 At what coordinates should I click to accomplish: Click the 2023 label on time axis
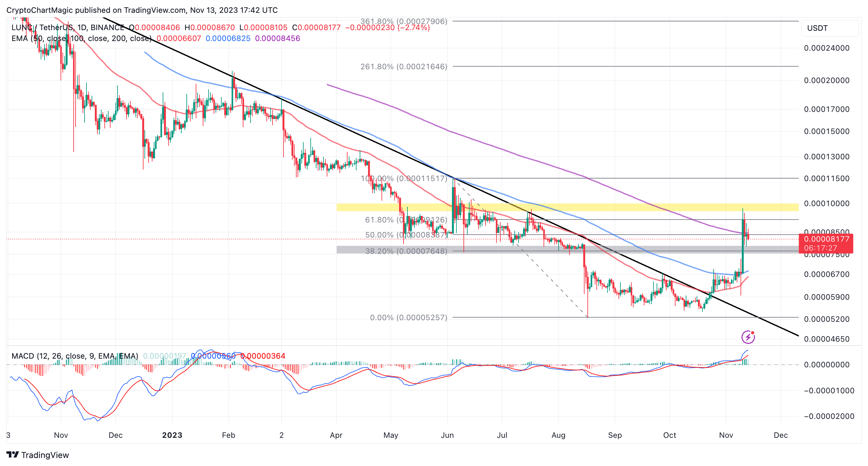172,435
